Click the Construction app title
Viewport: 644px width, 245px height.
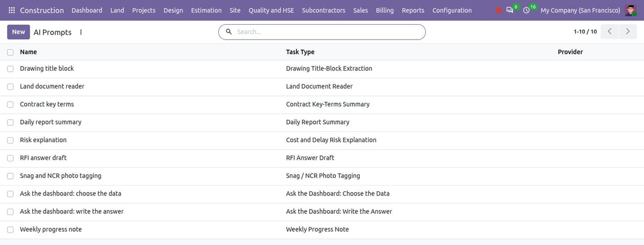42,10
